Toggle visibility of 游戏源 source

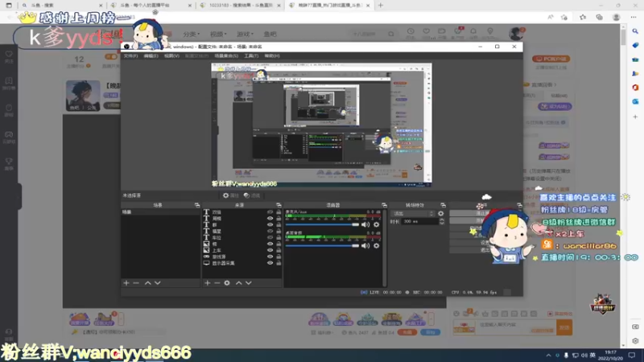pos(270,257)
